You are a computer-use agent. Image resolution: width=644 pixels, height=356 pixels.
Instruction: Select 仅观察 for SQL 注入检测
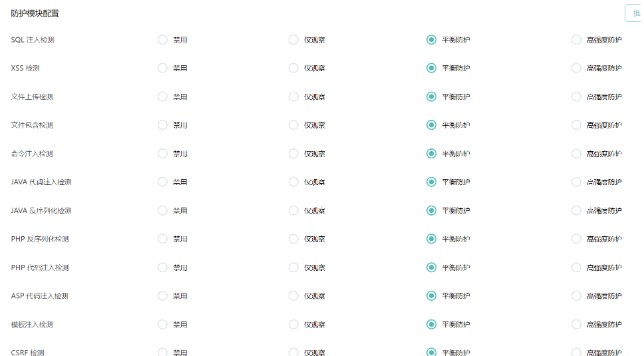293,40
